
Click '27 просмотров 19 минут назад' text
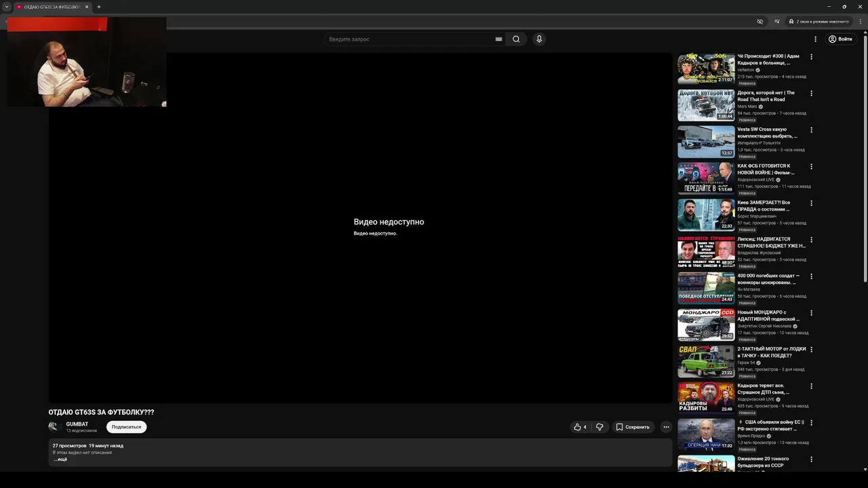(x=88, y=446)
